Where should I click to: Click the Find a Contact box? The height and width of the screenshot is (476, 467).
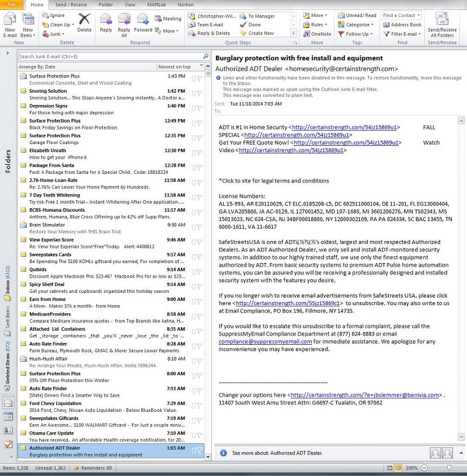click(402, 15)
